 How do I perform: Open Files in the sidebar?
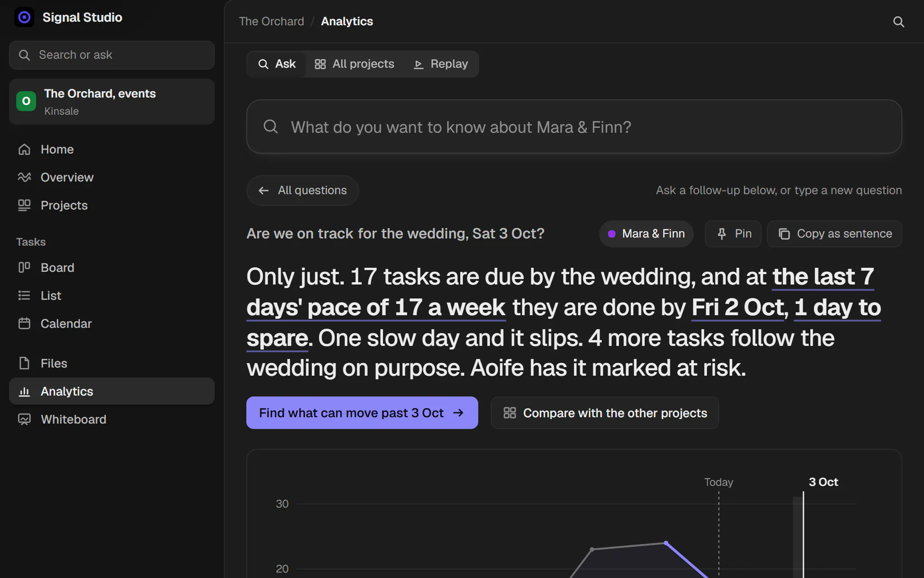click(x=112, y=364)
